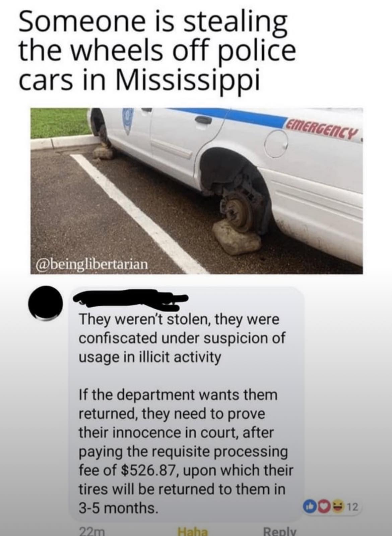
Task: Open the police car photo
Action: click(196, 191)
